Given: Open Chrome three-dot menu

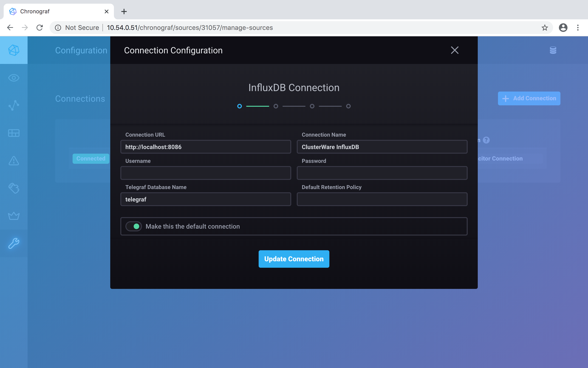Looking at the screenshot, I should click(578, 28).
